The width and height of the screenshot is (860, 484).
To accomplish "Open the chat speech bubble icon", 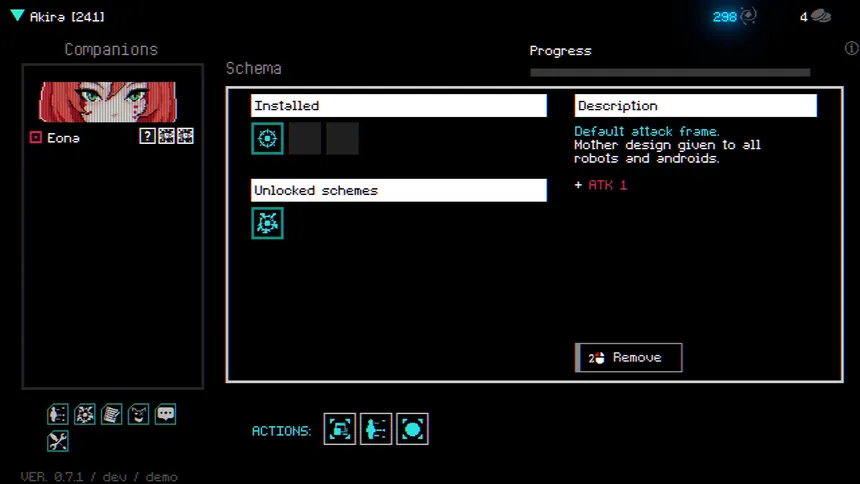I will click(x=165, y=414).
